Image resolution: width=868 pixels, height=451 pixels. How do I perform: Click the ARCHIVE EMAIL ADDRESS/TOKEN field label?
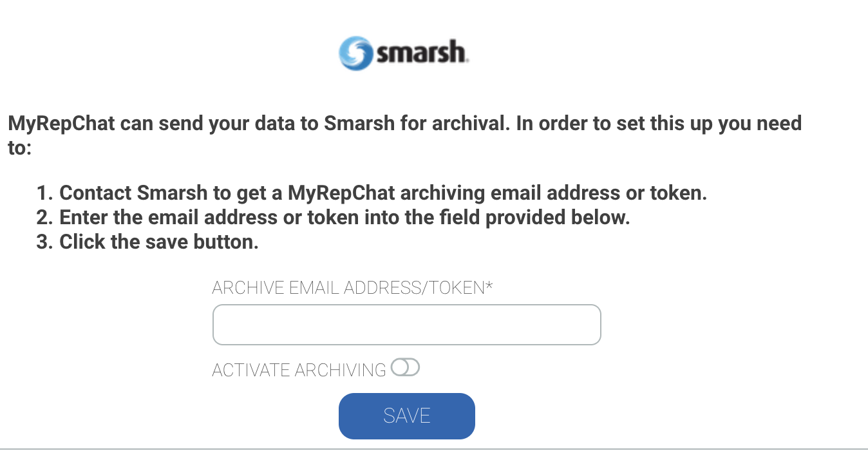348,287
